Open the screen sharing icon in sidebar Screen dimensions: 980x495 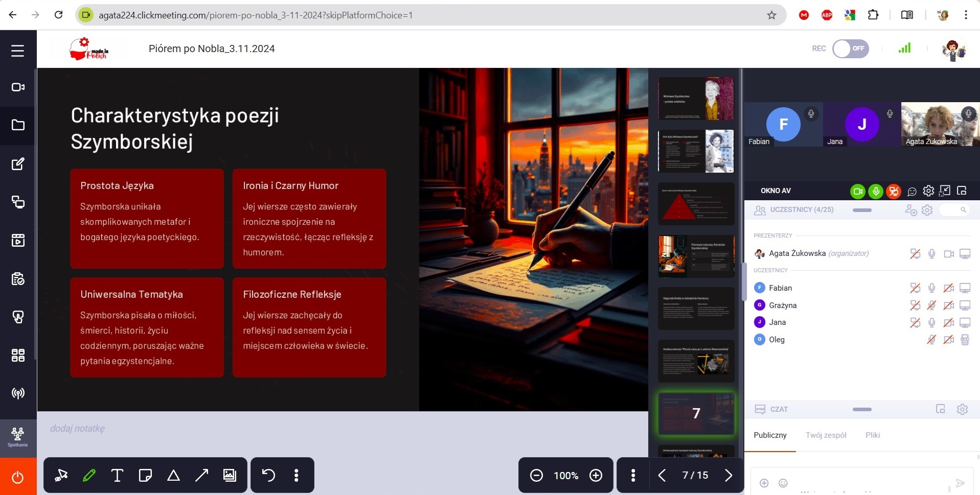coord(18,202)
